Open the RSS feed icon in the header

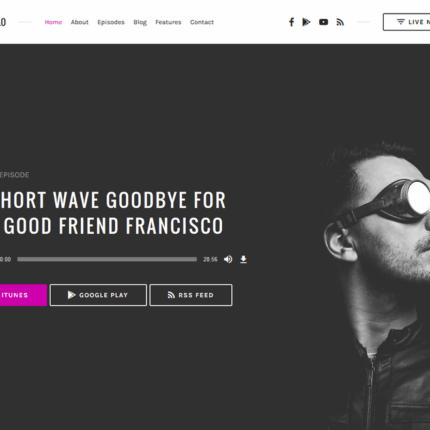coord(340,22)
